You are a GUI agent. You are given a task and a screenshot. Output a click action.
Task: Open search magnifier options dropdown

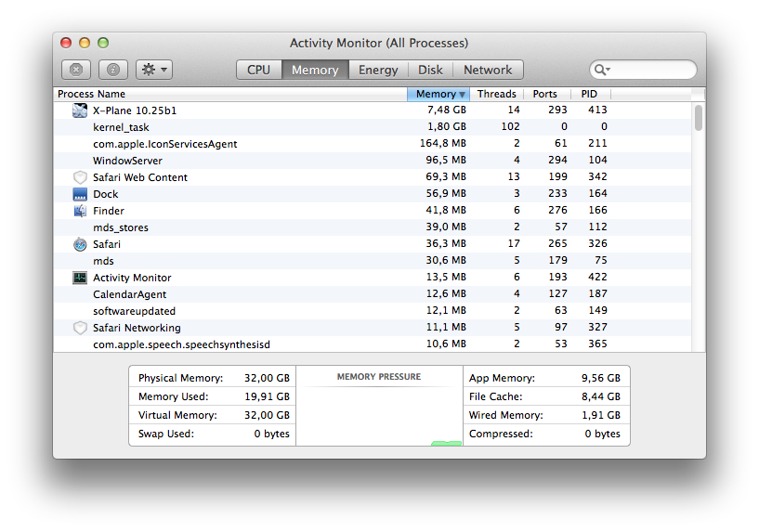coord(602,70)
